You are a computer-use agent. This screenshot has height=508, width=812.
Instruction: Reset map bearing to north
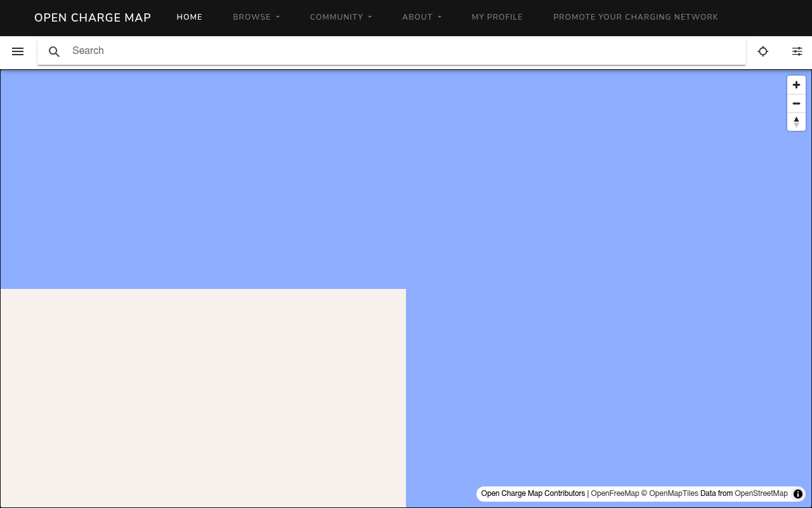pos(797,122)
